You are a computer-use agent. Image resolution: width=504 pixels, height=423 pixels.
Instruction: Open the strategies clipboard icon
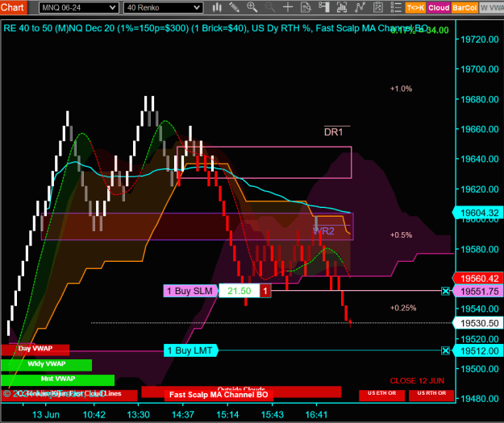378,7
